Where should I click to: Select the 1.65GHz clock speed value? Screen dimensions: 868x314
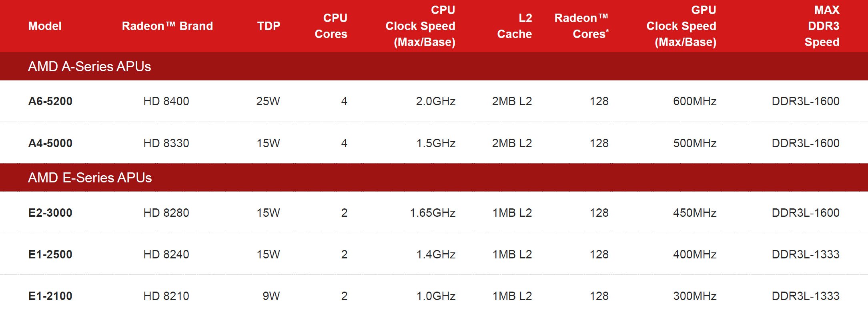click(x=433, y=213)
